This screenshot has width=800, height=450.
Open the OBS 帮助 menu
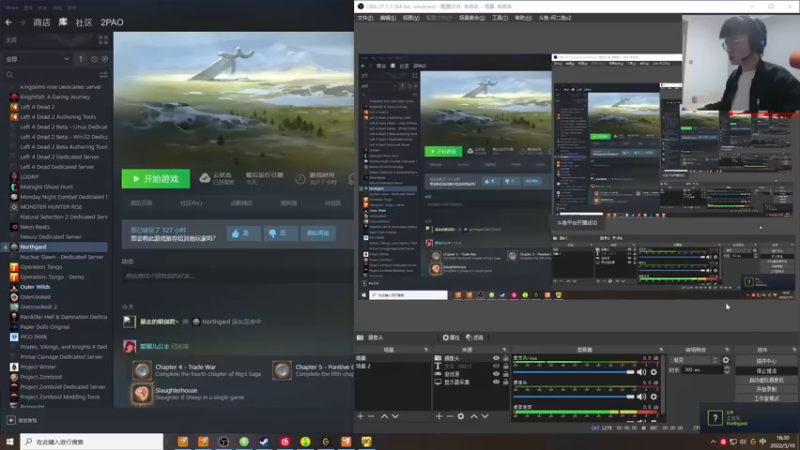523,18
